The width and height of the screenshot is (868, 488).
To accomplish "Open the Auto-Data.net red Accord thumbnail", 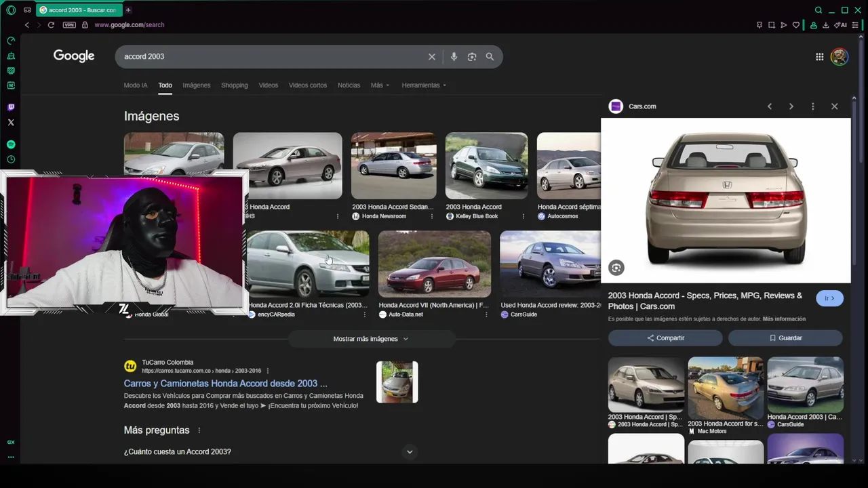I will (435, 264).
